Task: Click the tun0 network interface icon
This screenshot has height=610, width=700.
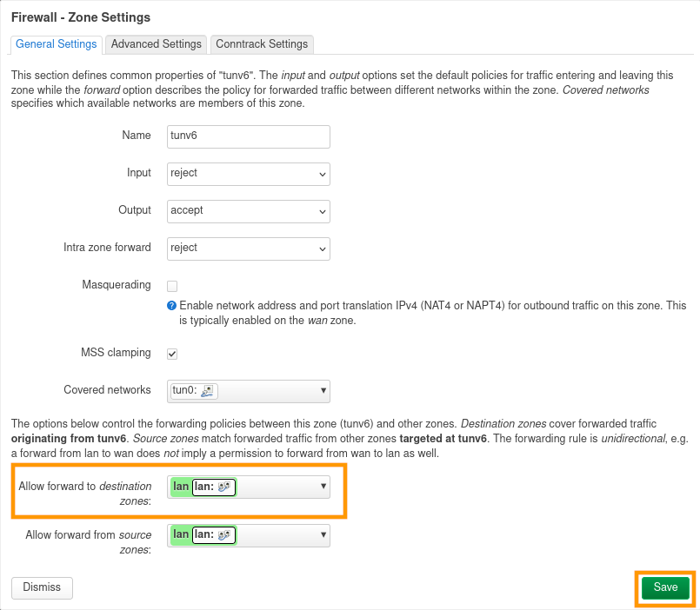Action: tap(207, 391)
